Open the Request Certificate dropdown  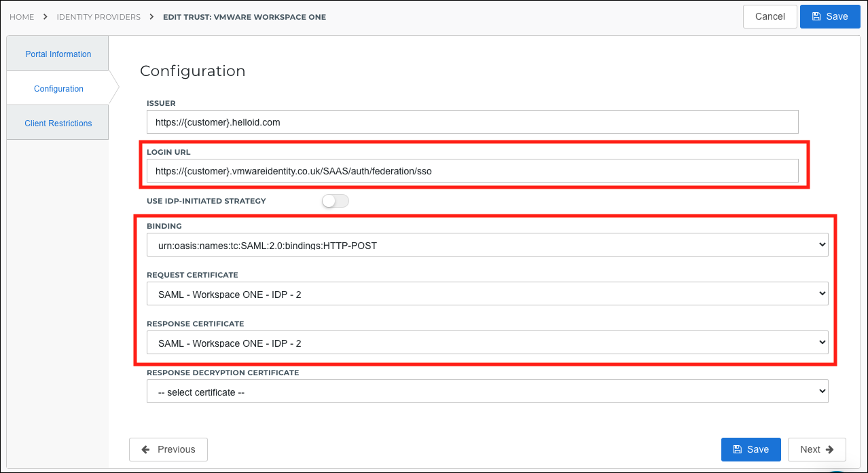tap(488, 294)
